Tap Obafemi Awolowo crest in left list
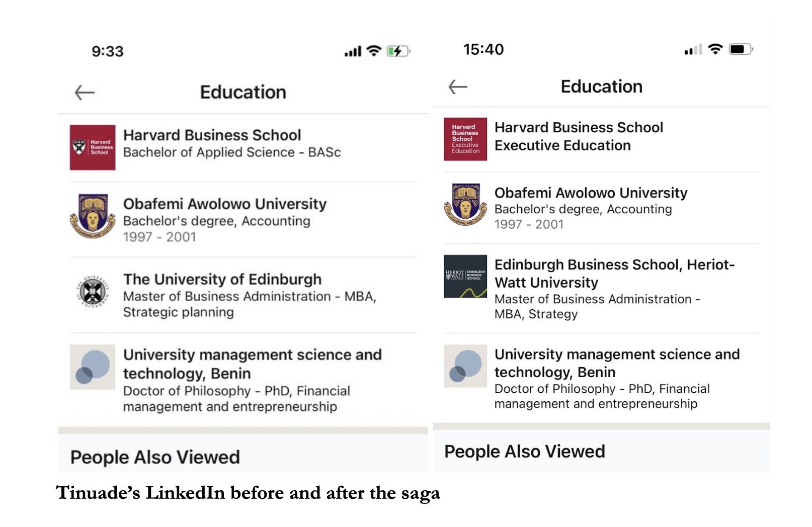Image resolution: width=812 pixels, height=527 pixels. tap(93, 216)
